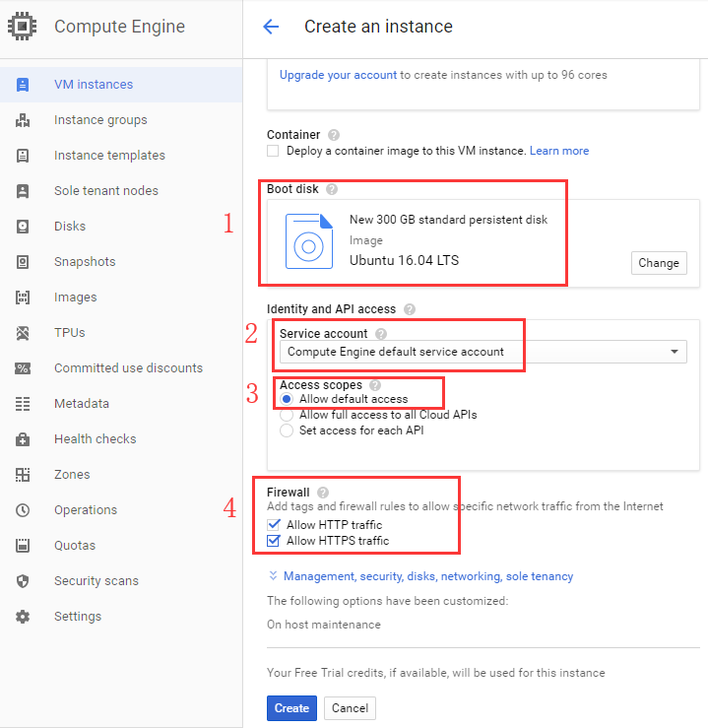Click the TPUs sidebar icon
The image size is (708, 728).
[23, 333]
